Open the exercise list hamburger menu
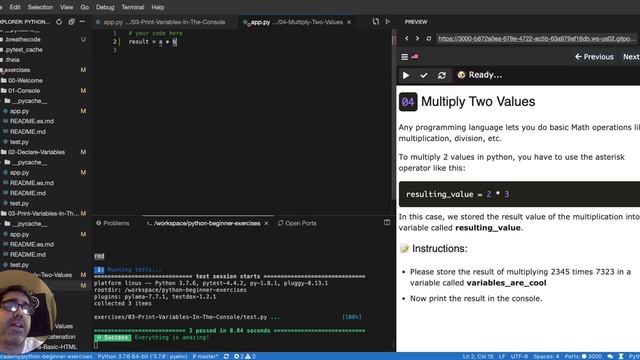Image resolution: width=640 pixels, height=360 pixels. point(404,57)
